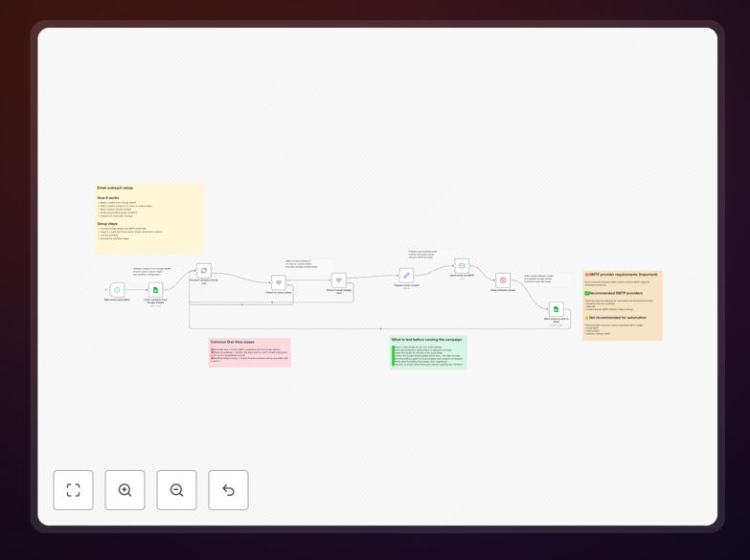Select the second filter node before the pencil node
The width and height of the screenshot is (750, 560).
tap(339, 280)
